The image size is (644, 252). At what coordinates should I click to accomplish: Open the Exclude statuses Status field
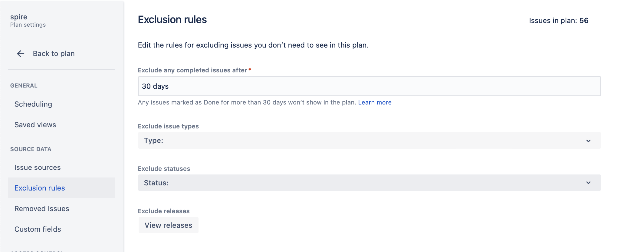(x=369, y=183)
